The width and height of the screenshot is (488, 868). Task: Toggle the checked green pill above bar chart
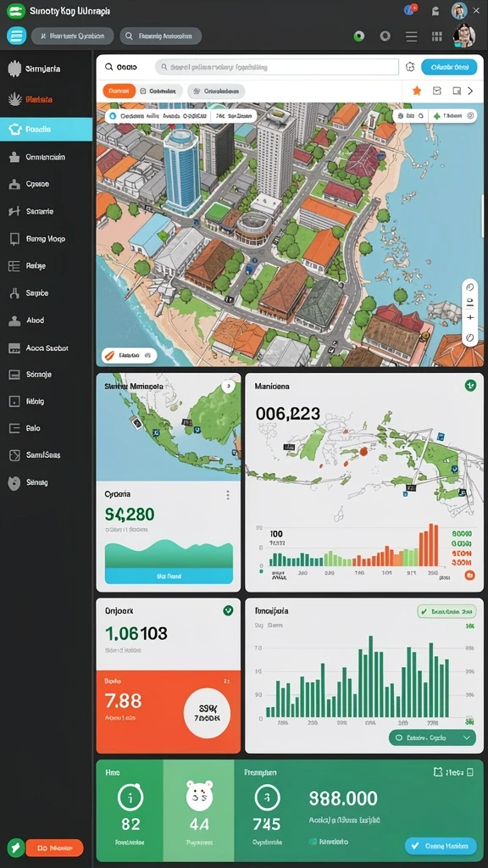[x=446, y=612]
